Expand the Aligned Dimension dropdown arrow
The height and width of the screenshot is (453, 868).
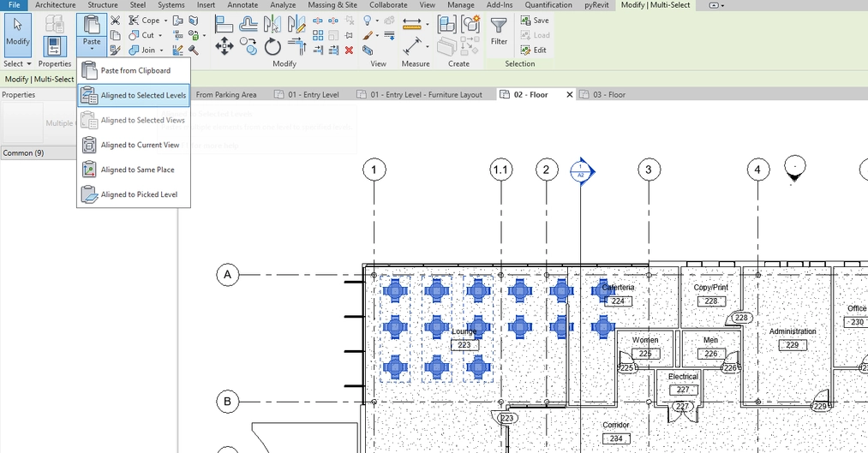point(428,46)
